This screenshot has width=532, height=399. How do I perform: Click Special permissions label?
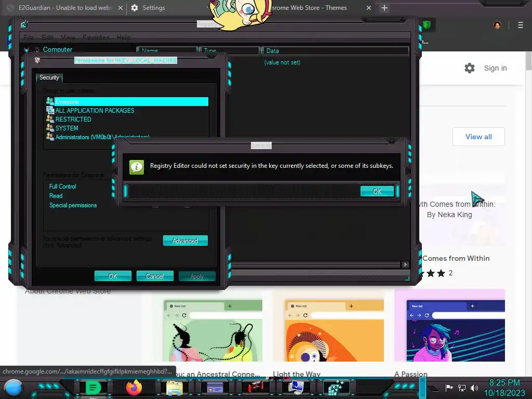(x=73, y=205)
